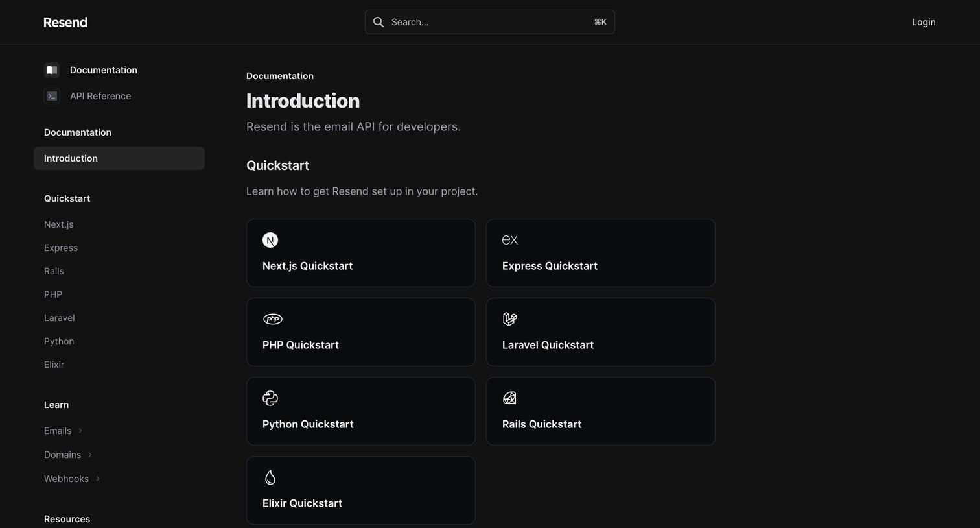Viewport: 980px width, 528px height.
Task: Open Python in sidebar Quickstart list
Action: (x=59, y=341)
